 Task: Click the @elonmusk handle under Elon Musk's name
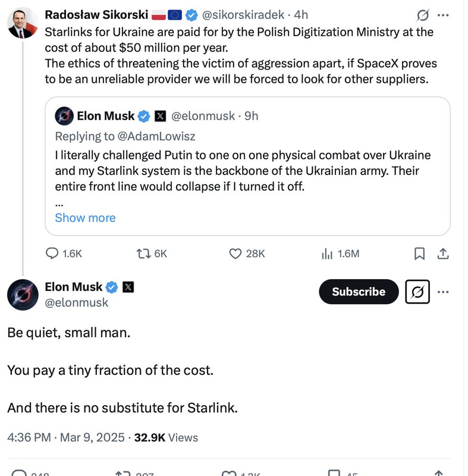(x=77, y=303)
